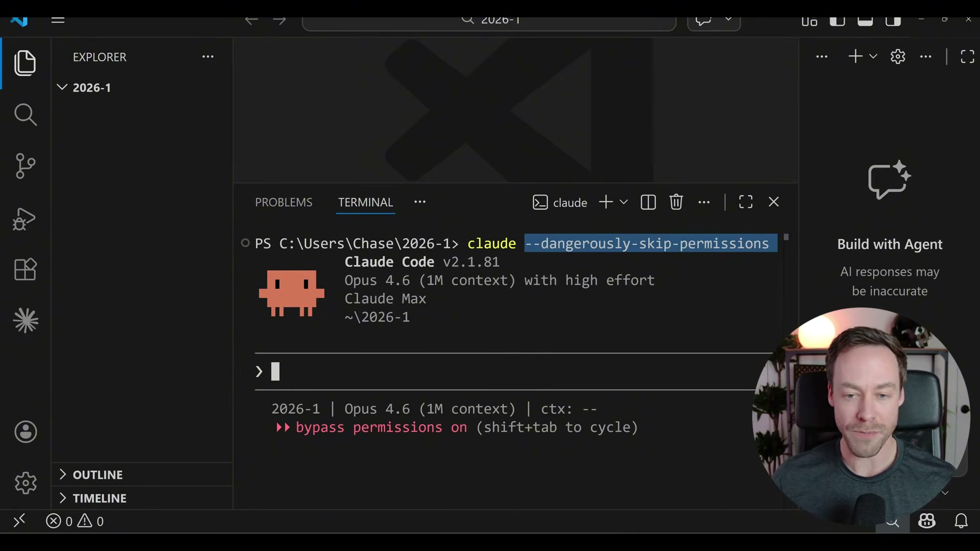980x551 pixels.
Task: Open the Search view in activity bar
Action: pyautogui.click(x=25, y=115)
